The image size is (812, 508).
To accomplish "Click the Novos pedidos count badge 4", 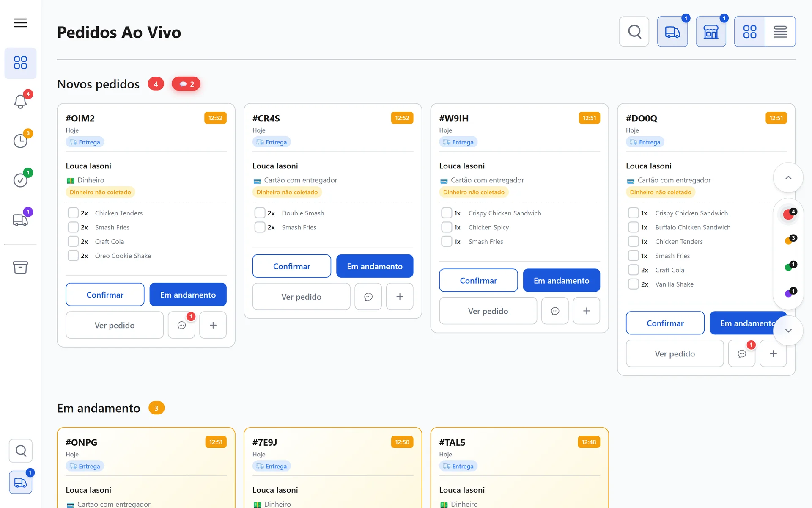I will (156, 84).
